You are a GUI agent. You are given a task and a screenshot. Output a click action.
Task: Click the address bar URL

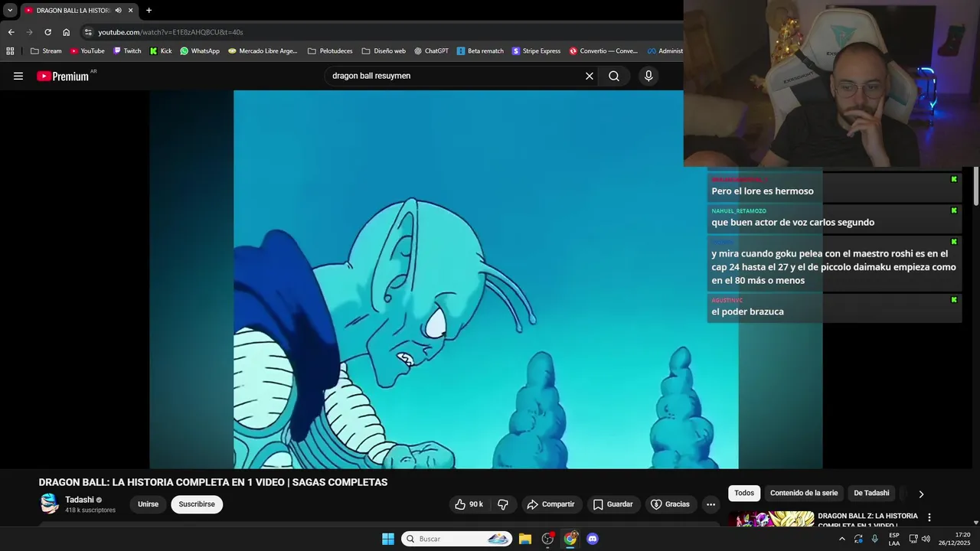coord(171,32)
